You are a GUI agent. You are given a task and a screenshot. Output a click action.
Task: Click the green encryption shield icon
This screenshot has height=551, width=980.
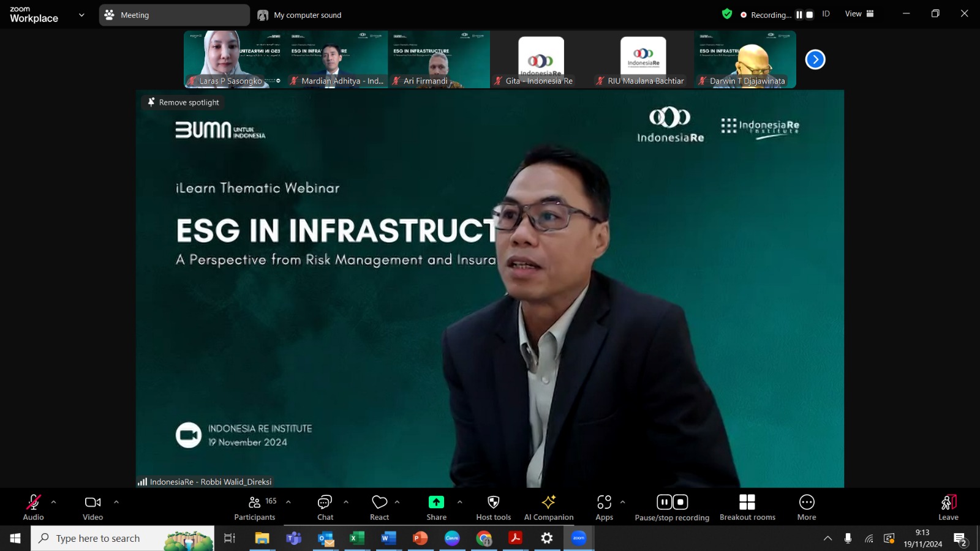point(727,14)
